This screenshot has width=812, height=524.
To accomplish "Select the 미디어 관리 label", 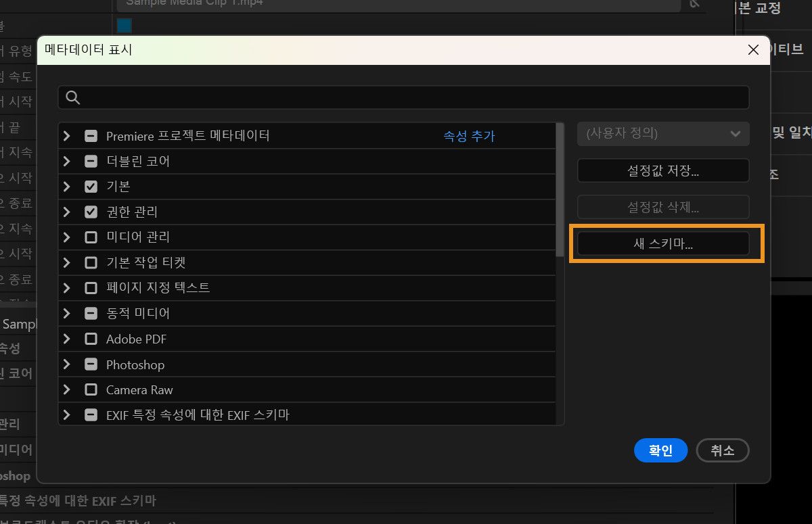I will tap(138, 237).
